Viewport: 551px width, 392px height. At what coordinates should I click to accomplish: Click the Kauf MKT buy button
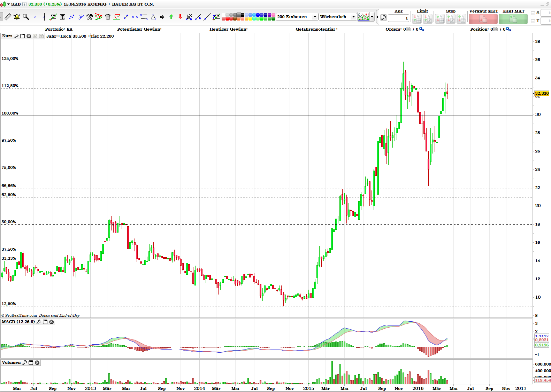(513, 19)
